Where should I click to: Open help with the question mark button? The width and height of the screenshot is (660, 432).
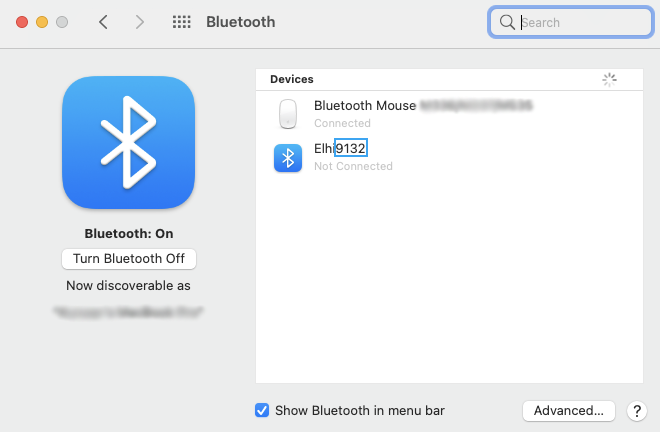click(635, 411)
